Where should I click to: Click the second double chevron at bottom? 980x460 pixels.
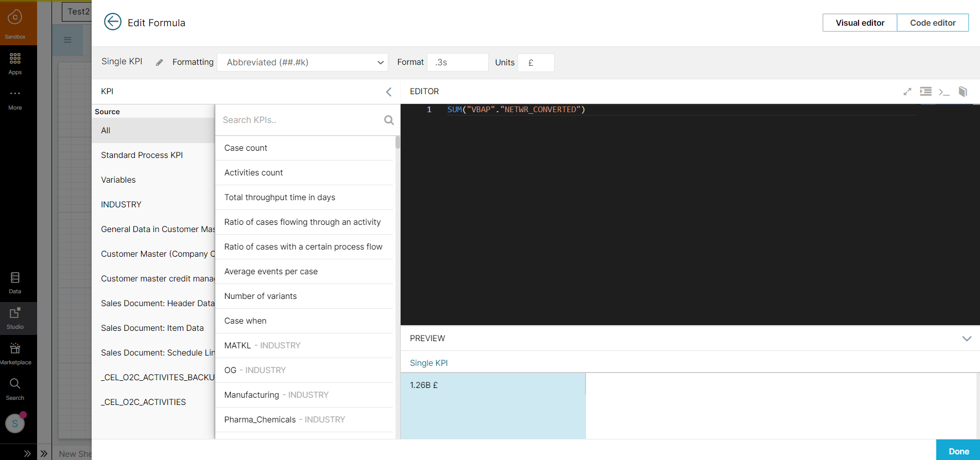pos(44,453)
